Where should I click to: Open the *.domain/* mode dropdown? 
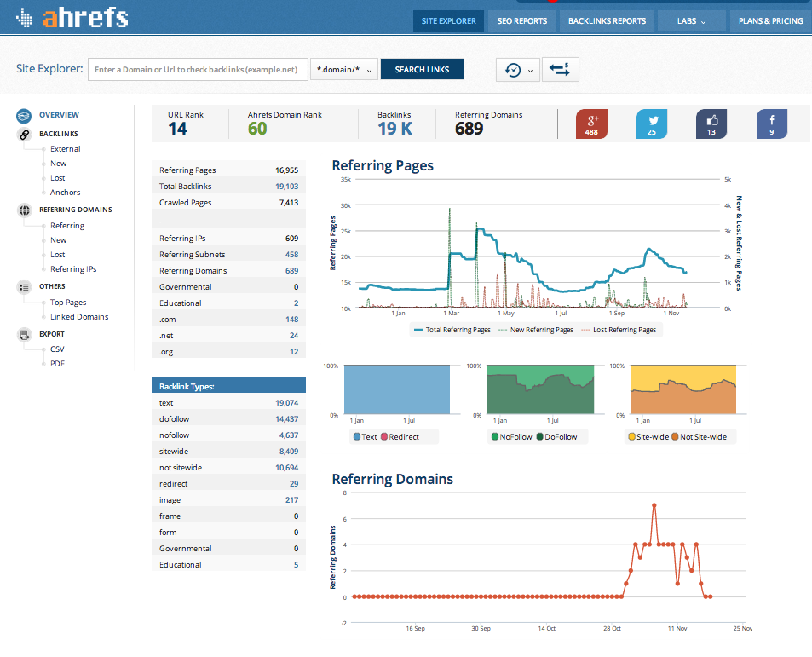[x=344, y=69]
